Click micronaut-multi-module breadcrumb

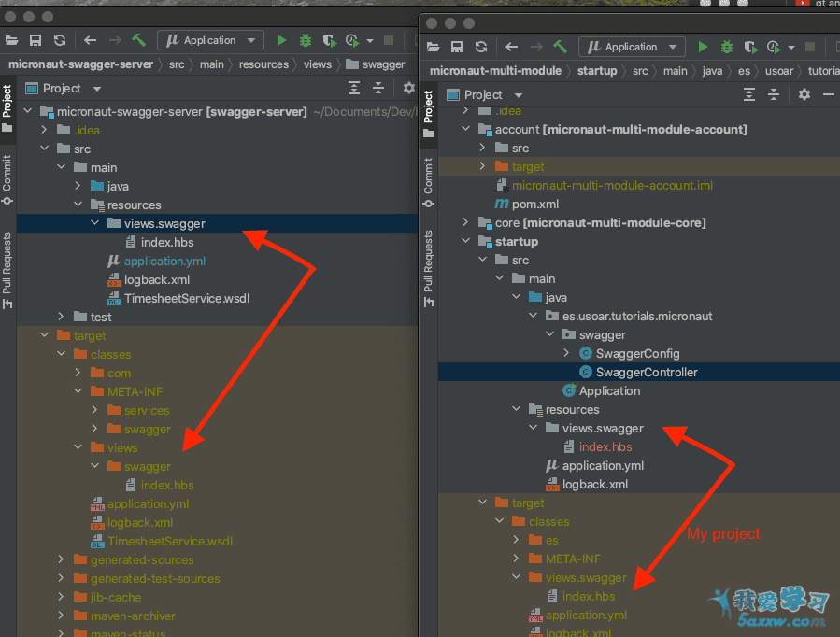[x=495, y=71]
